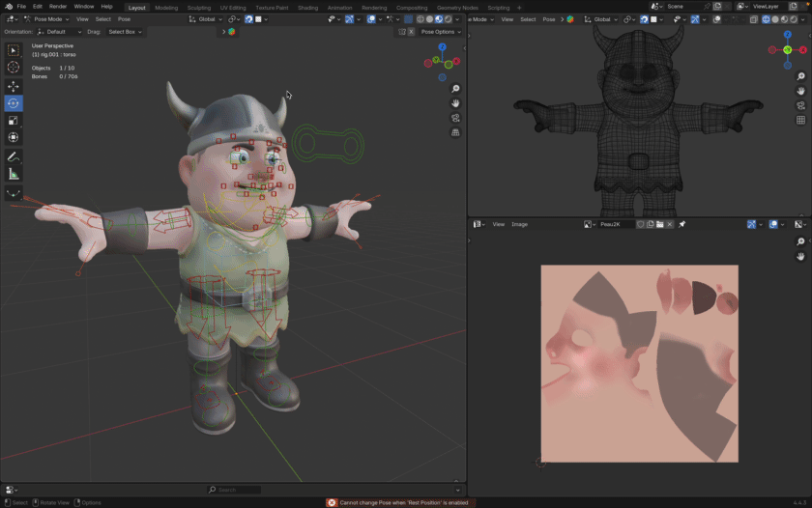Choose the Annotate pencil tool

coord(14,156)
